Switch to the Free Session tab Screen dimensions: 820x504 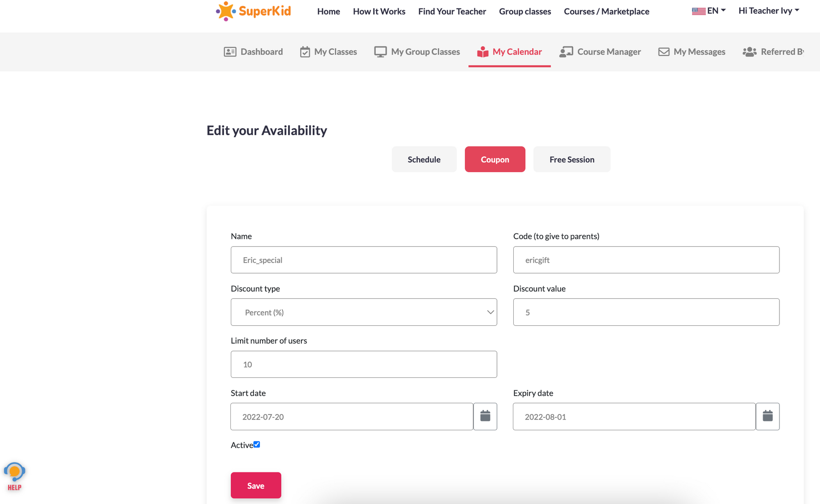click(572, 159)
